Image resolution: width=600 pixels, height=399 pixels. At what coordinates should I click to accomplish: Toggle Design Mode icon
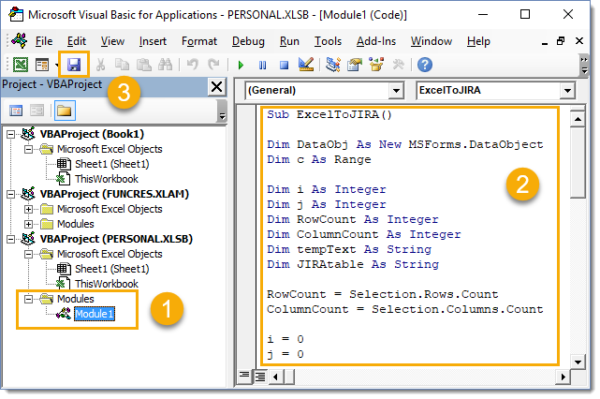(x=306, y=65)
